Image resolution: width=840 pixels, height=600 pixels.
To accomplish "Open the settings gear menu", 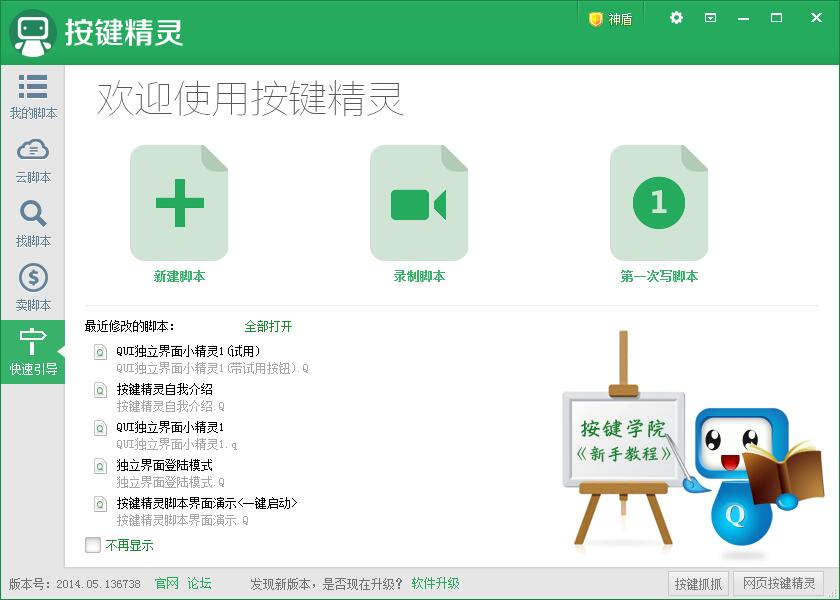I will pos(676,17).
